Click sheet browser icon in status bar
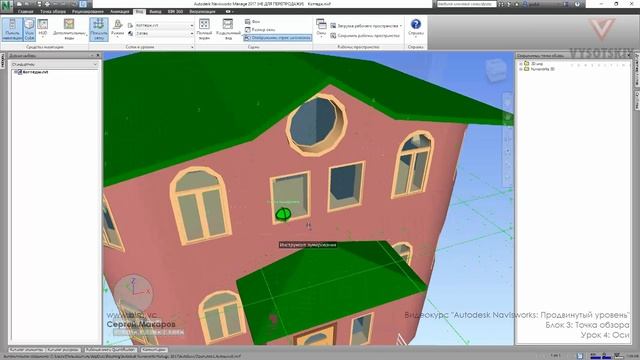The width and height of the screenshot is (640, 360). click(580, 356)
